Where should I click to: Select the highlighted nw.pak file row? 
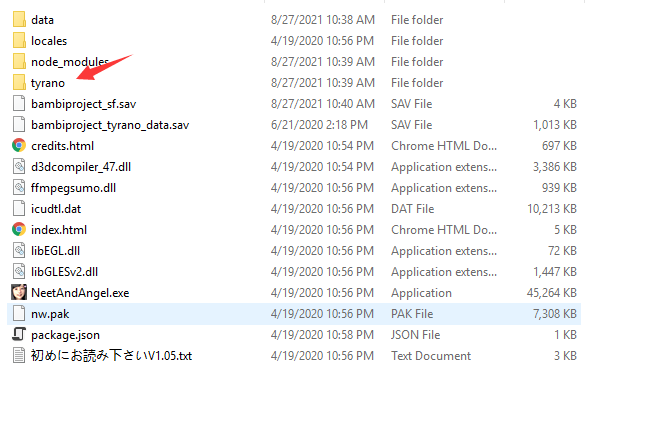(x=294, y=314)
